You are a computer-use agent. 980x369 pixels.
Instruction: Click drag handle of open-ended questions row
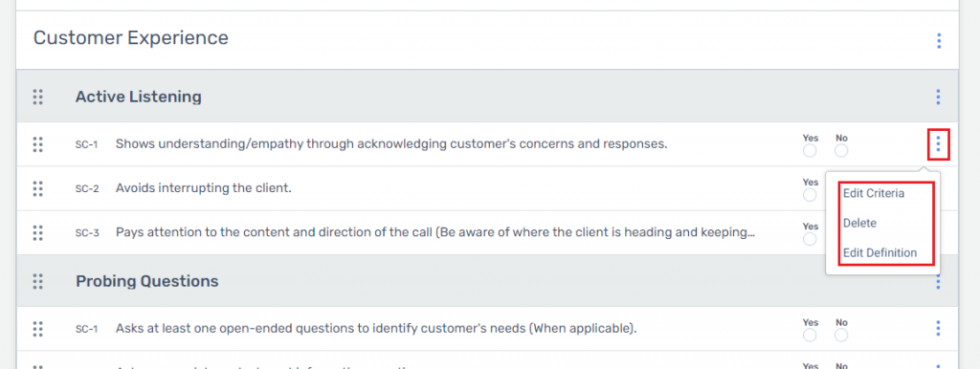[x=37, y=329]
